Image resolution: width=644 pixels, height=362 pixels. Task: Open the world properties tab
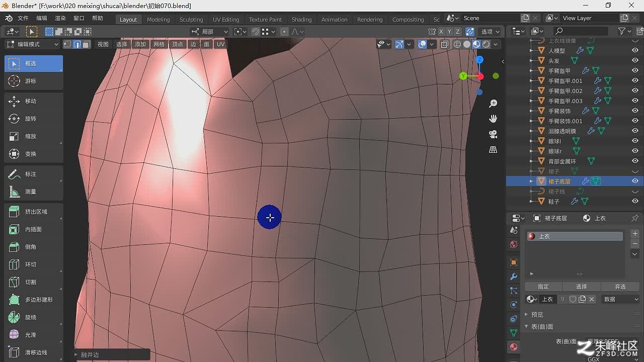pos(514,244)
